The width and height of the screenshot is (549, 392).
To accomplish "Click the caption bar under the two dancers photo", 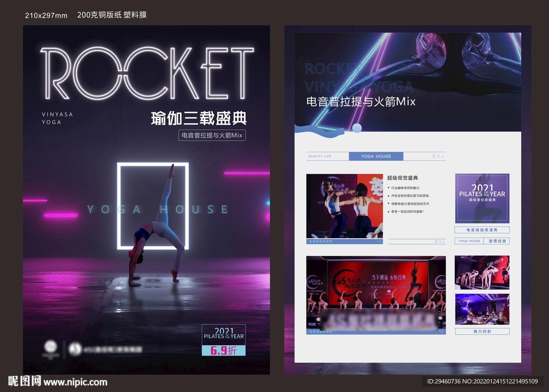I will point(345,241).
